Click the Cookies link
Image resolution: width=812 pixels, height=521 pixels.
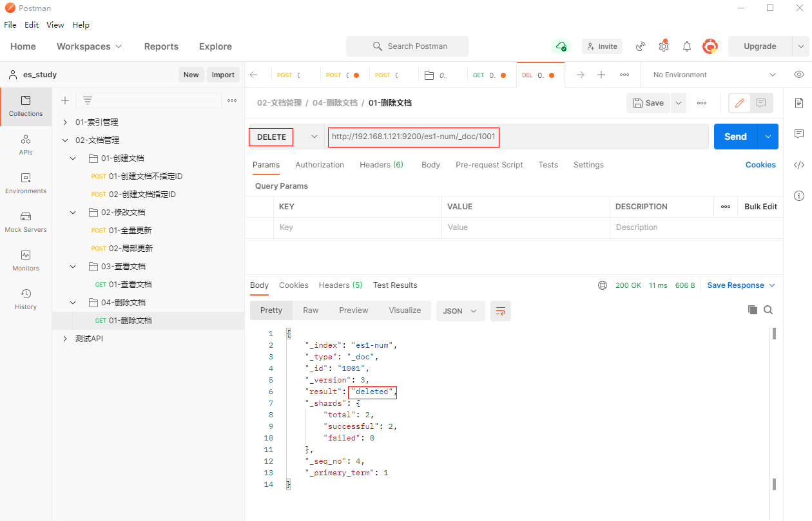click(760, 165)
